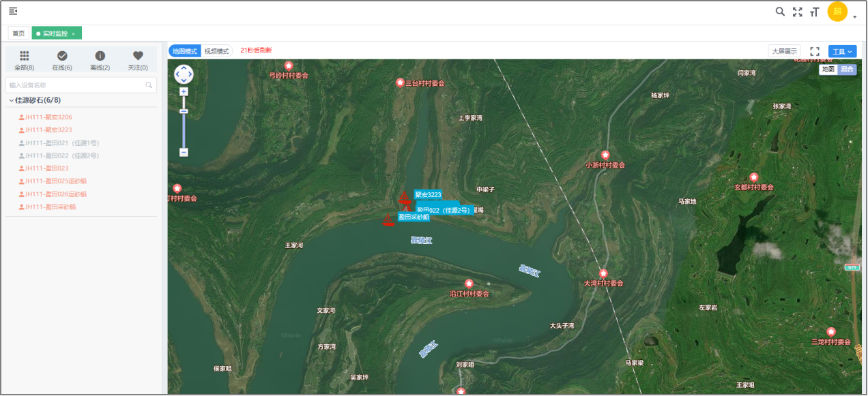Toggle map fullscreen bracket icon
868x396 pixels.
[815, 51]
